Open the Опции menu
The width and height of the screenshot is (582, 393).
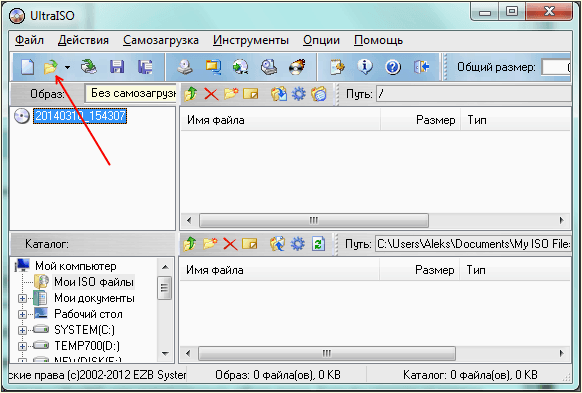pos(321,40)
